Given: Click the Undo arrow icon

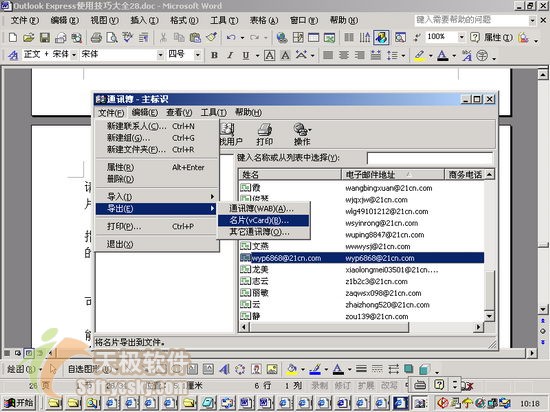Looking at the screenshot, I should [231, 37].
